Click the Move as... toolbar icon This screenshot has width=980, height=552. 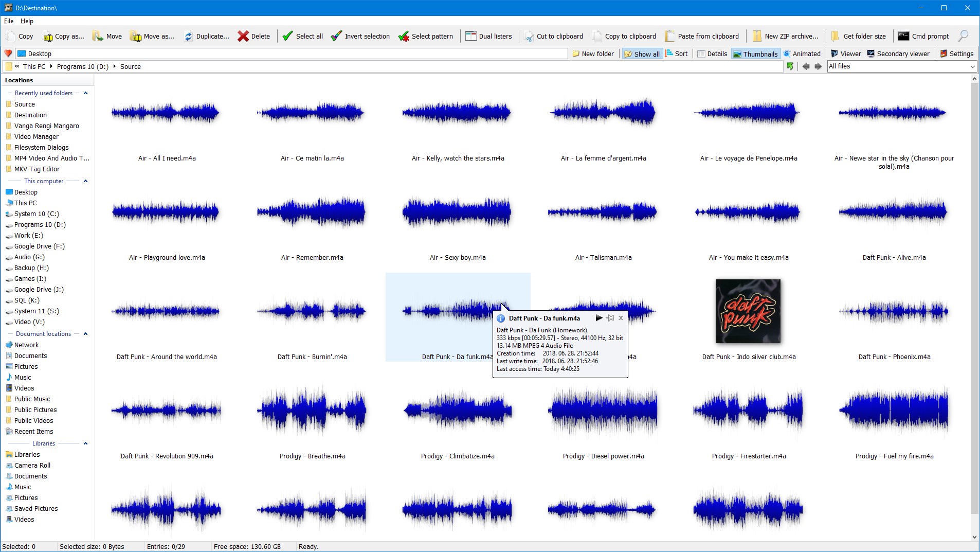[x=136, y=36]
